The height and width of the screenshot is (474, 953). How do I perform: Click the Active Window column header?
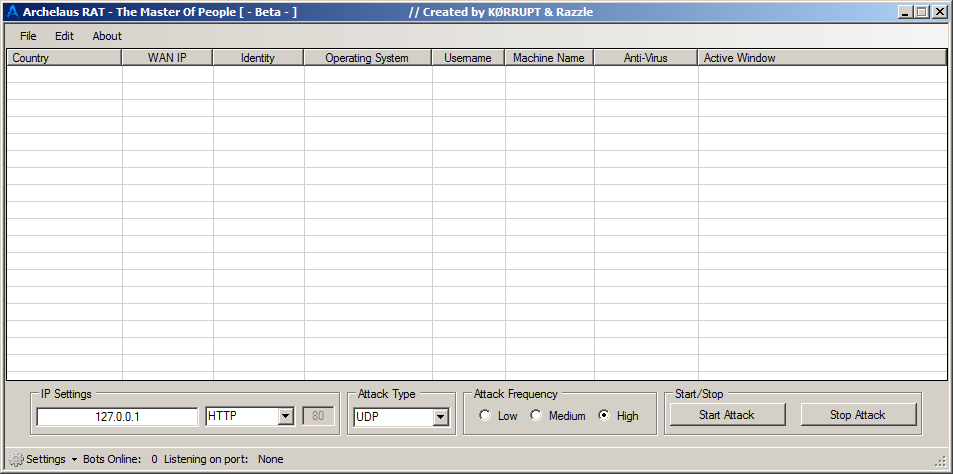point(820,58)
